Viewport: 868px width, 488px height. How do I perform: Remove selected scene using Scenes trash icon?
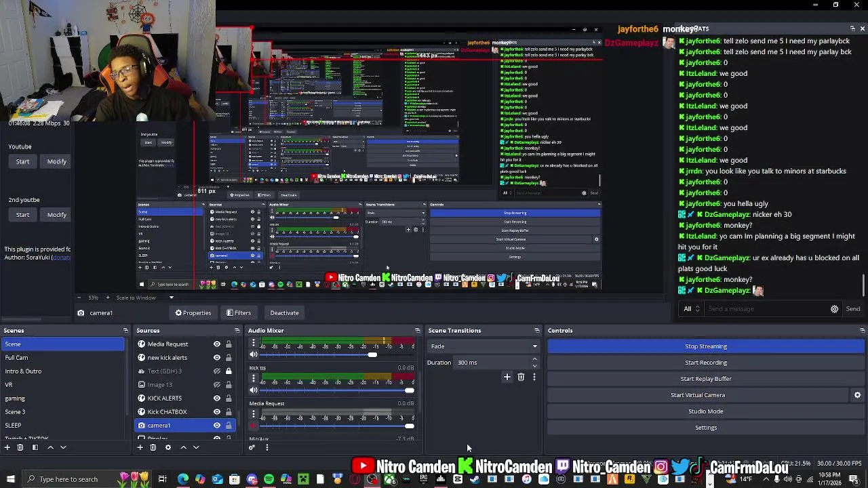[20, 447]
